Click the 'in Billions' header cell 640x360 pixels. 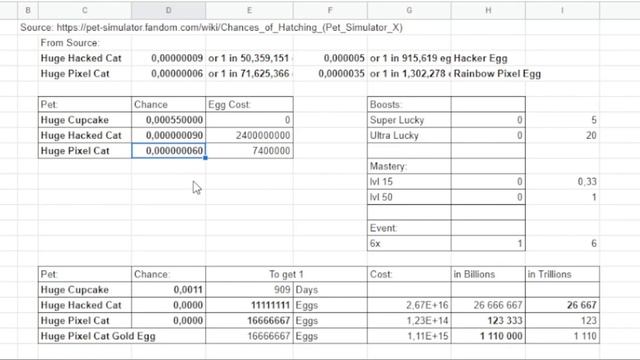[488, 274]
